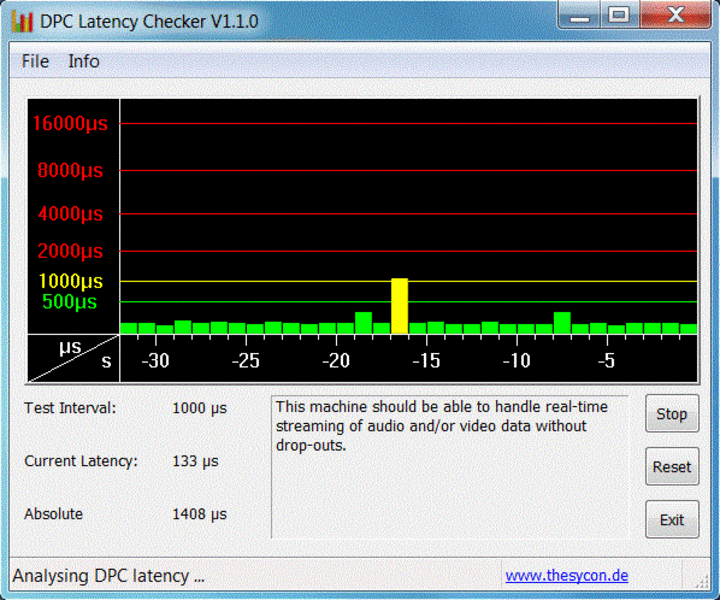This screenshot has height=600, width=720.
Task: Click the yellow latency spike bar
Action: pyautogui.click(x=399, y=306)
